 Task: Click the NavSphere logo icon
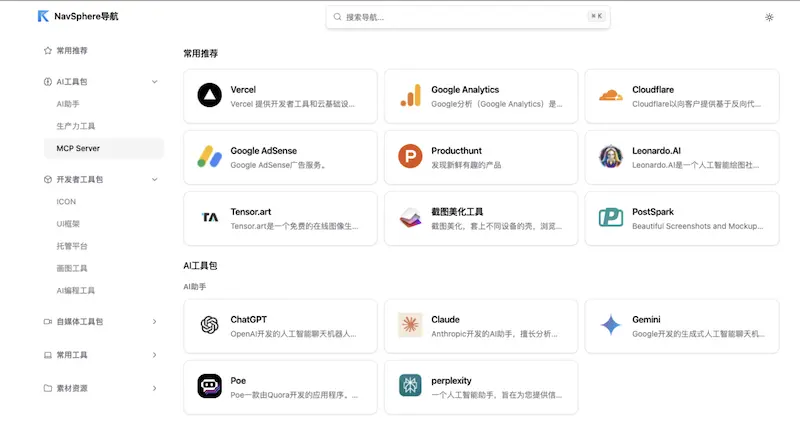click(x=43, y=16)
